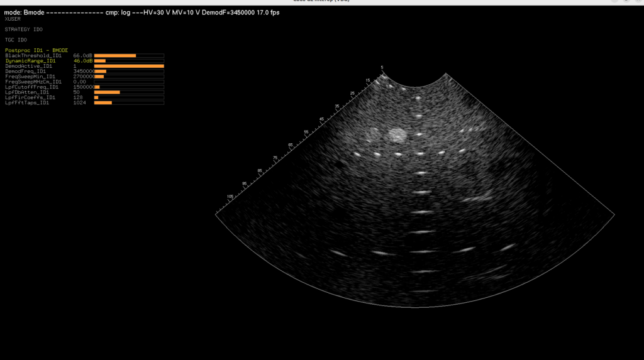Image resolution: width=644 pixels, height=360 pixels.
Task: Select the DemodActive_ID1 parameter label
Action: tap(29, 66)
